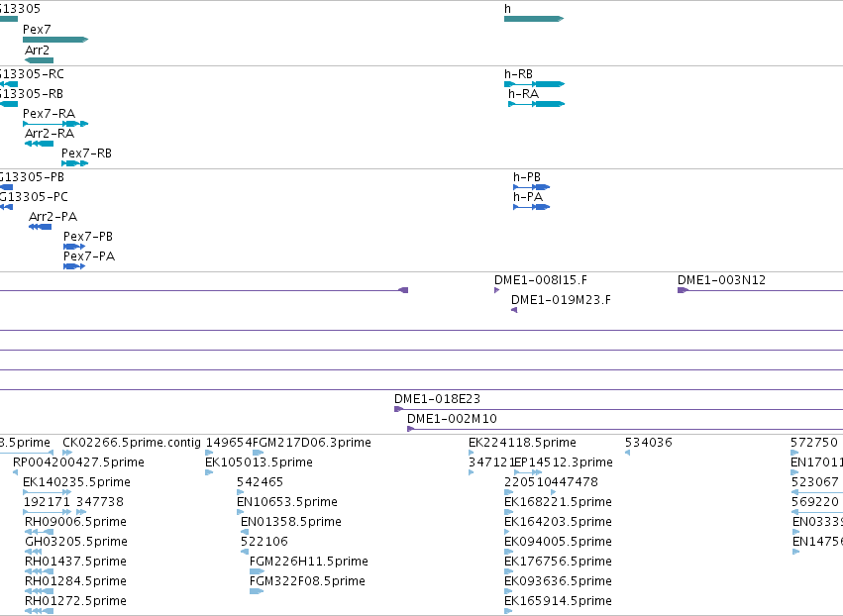Open the DME1-002M10 BAC feature
Viewport: 843px width, 616px height.
point(625,429)
